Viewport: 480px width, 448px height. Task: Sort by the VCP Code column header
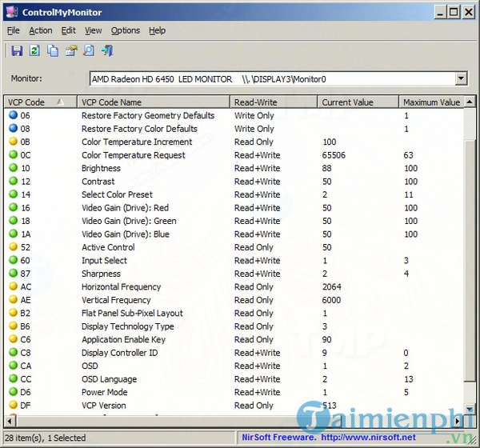(40, 102)
